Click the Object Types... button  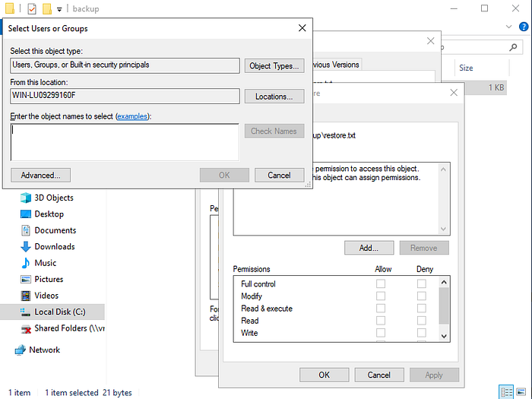[274, 66]
